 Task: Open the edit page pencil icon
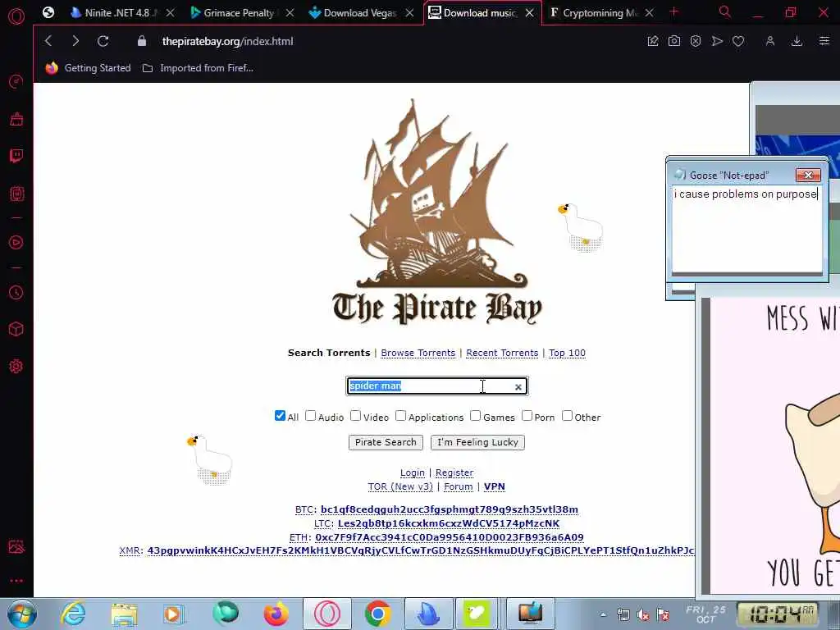[x=652, y=41]
